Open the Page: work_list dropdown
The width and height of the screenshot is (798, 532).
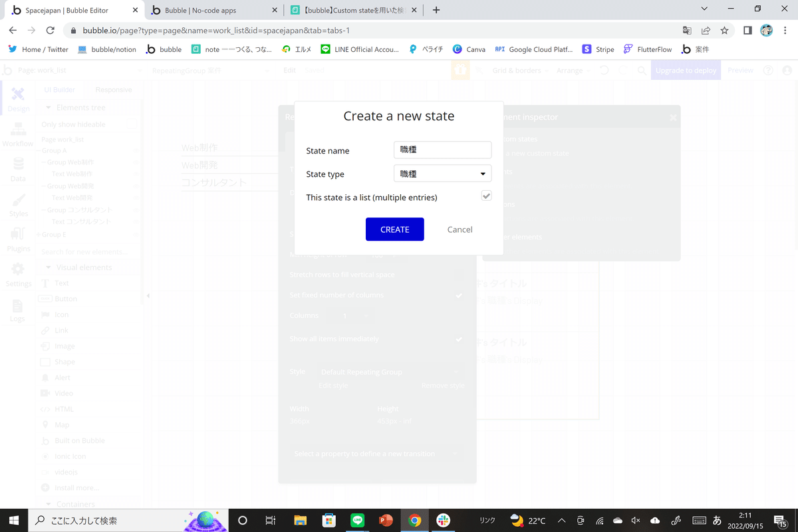78,70
